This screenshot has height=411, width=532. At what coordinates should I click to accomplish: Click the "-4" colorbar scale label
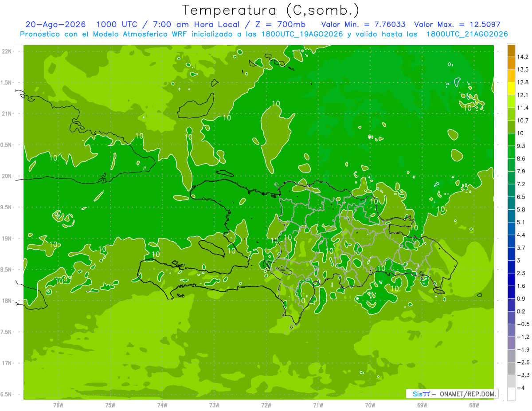pos(521,388)
